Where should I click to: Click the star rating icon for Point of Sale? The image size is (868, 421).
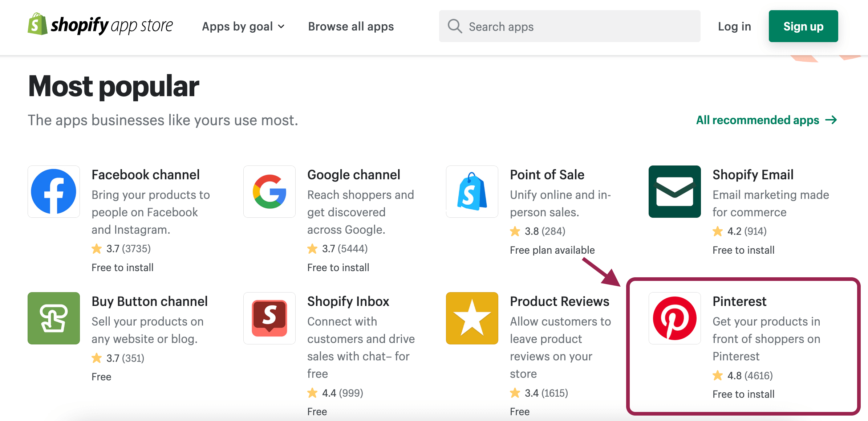click(x=515, y=231)
